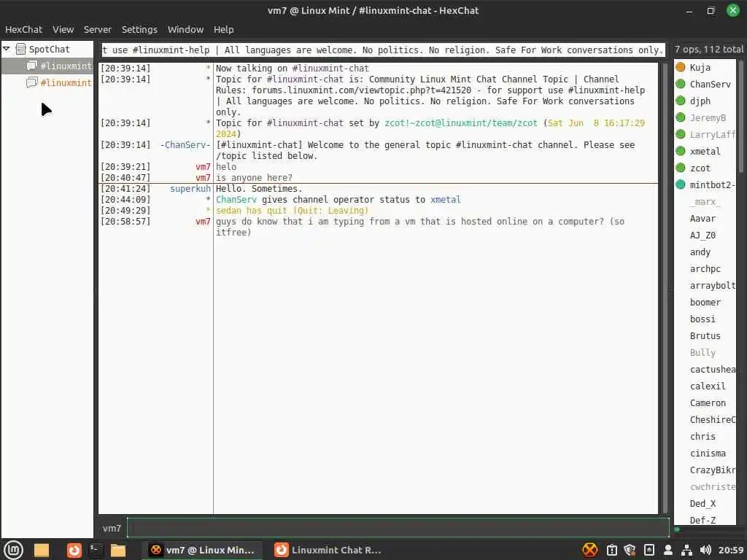Open the network connections tray icon
This screenshot has height=560, width=747.
[x=686, y=550]
